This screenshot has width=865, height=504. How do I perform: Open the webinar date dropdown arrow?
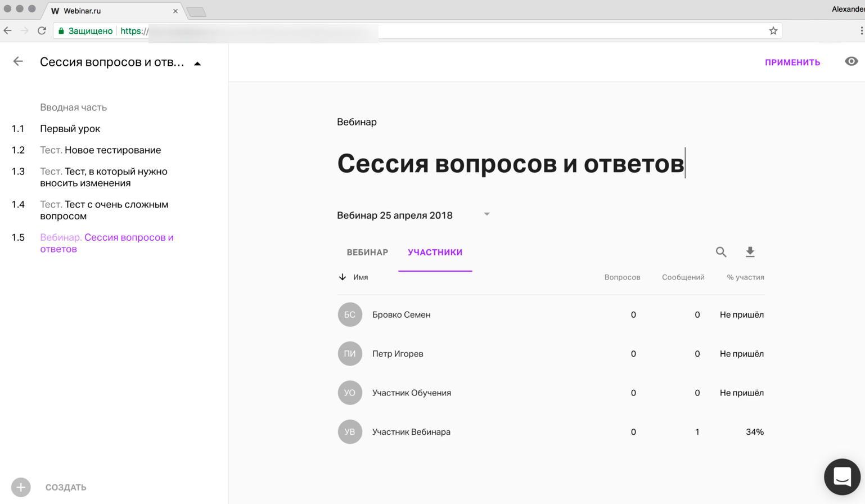[x=487, y=214]
